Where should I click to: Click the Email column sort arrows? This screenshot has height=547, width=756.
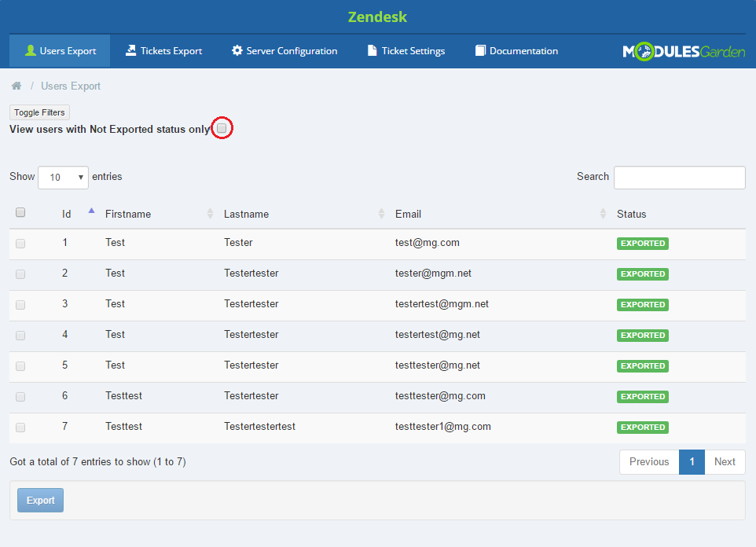click(x=603, y=214)
